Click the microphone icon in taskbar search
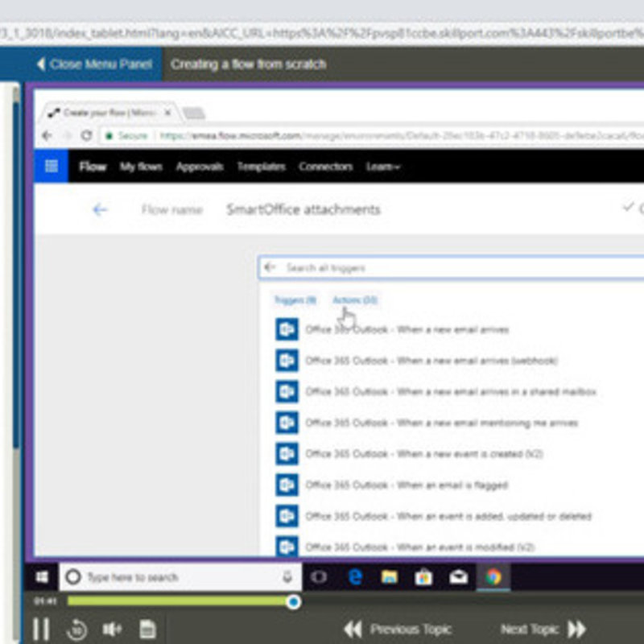The width and height of the screenshot is (644, 644). (x=287, y=577)
